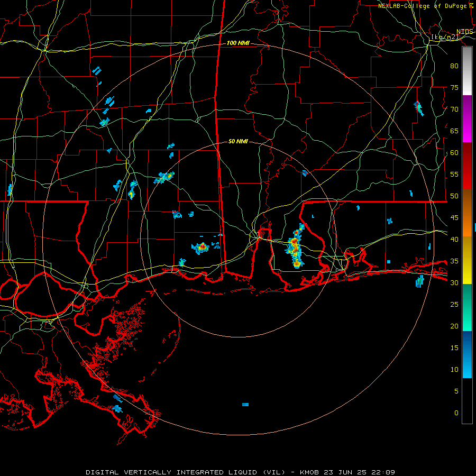The width and height of the screenshot is (476, 476).
Task: Click the scale value 45
Action: point(454,218)
